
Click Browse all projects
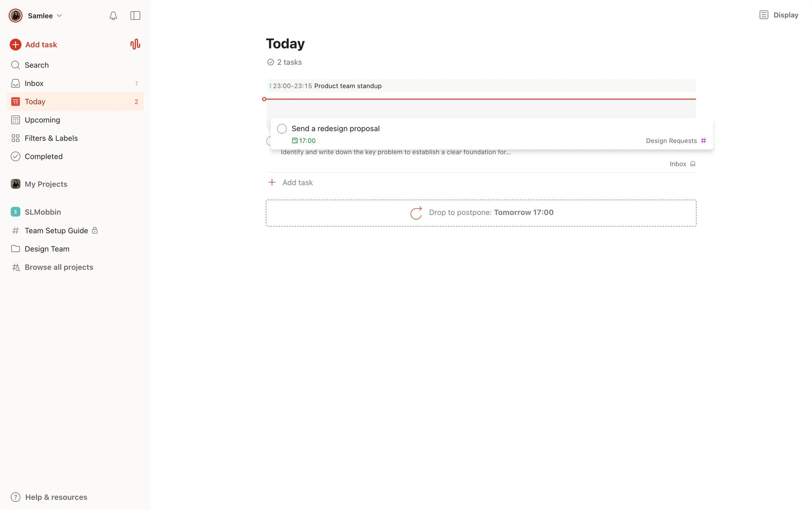[59, 267]
